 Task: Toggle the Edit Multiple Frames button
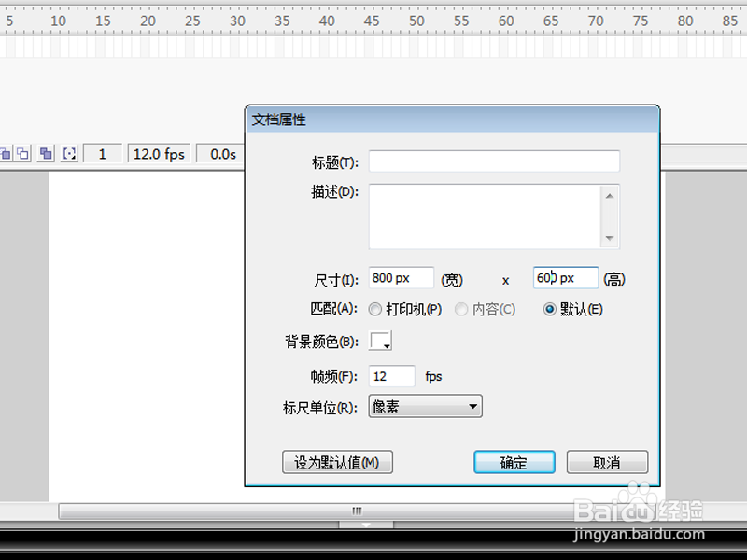tap(46, 154)
